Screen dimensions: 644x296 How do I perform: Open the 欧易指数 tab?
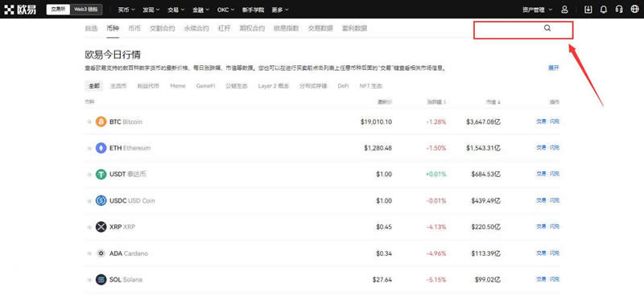(287, 28)
